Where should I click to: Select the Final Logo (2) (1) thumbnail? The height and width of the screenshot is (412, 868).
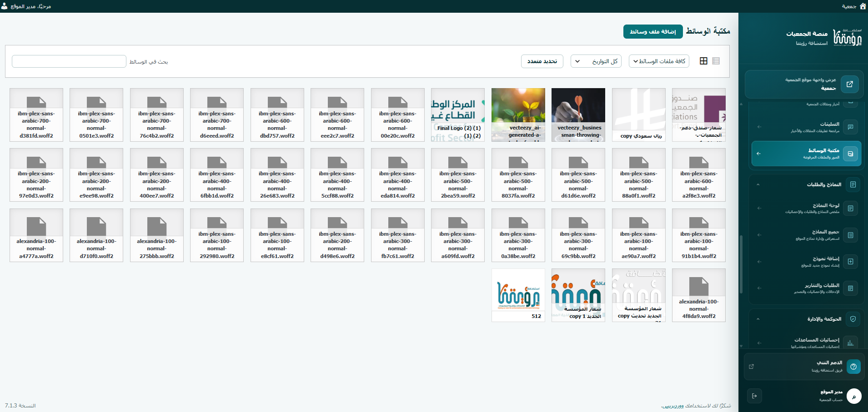(458, 115)
